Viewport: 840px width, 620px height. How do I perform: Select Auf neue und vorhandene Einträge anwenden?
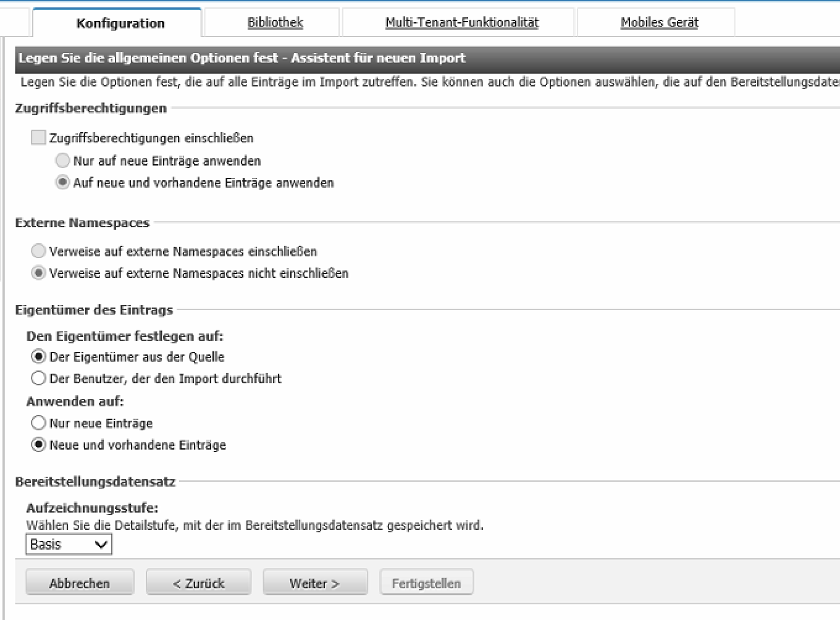click(62, 182)
